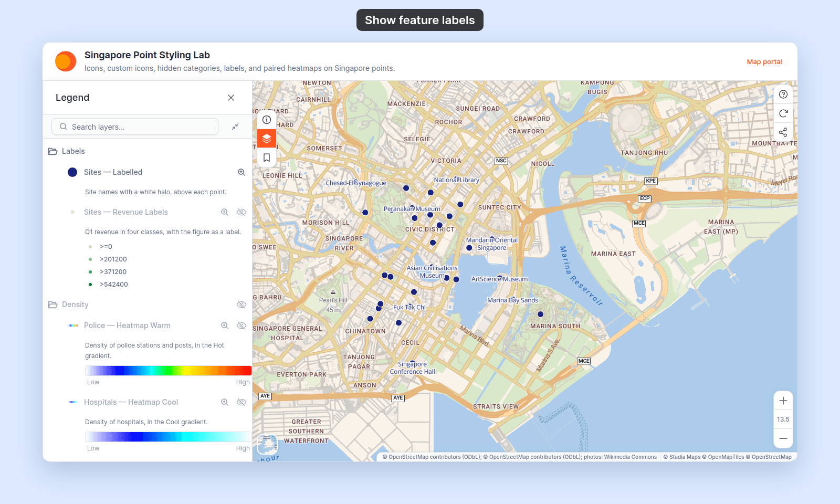
Task: Open the share map icon
Action: [x=783, y=132]
